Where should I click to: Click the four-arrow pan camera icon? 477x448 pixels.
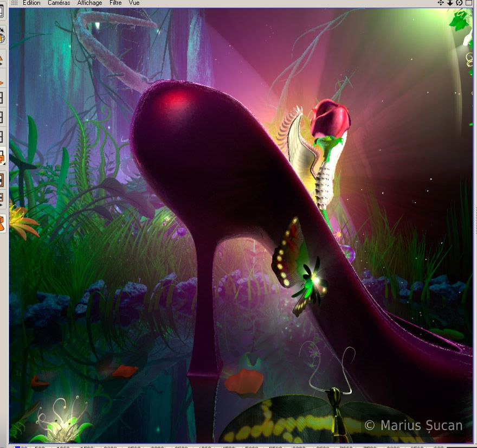(441, 3)
